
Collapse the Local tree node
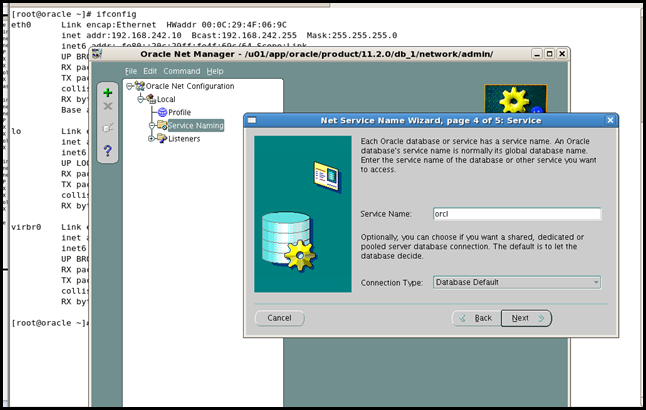[140, 99]
